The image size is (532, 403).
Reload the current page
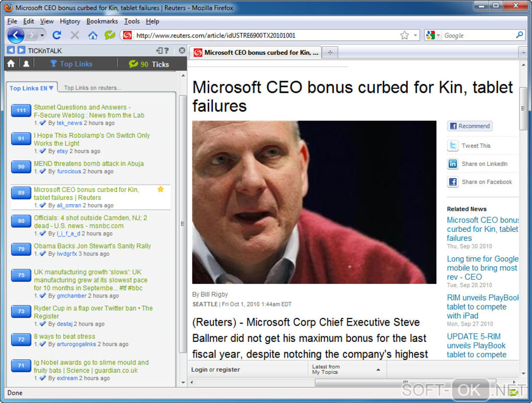(57, 35)
